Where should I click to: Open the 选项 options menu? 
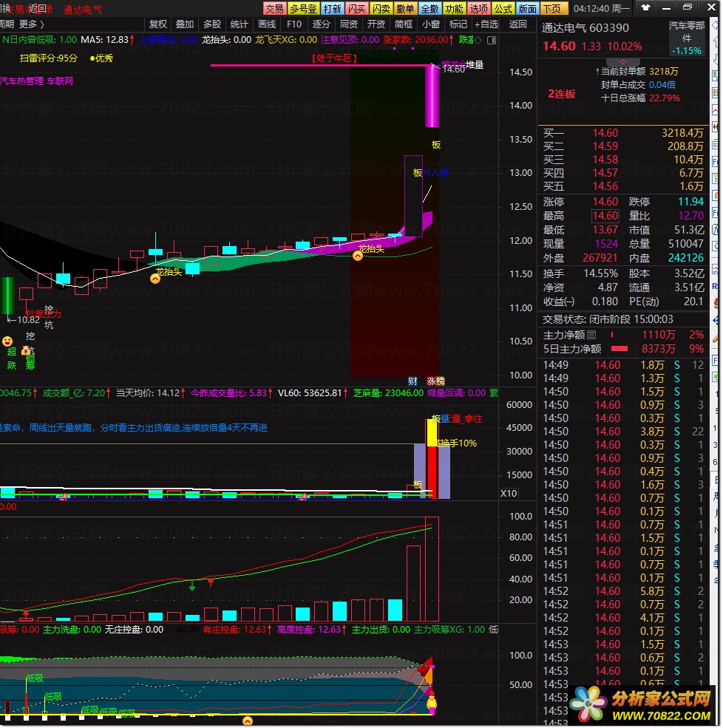point(479,8)
